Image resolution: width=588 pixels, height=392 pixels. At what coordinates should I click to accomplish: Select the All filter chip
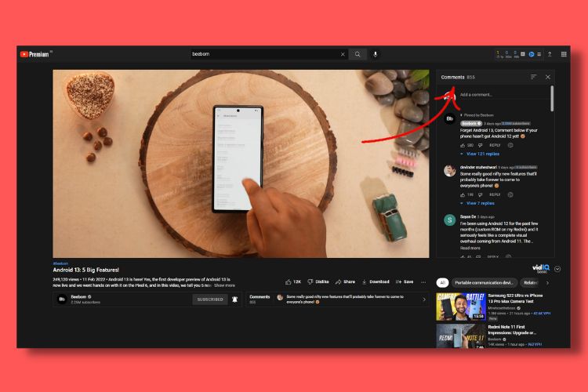(443, 282)
